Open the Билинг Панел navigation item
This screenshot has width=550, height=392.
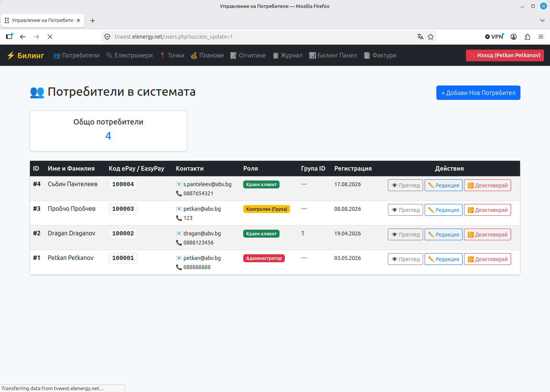click(x=333, y=55)
